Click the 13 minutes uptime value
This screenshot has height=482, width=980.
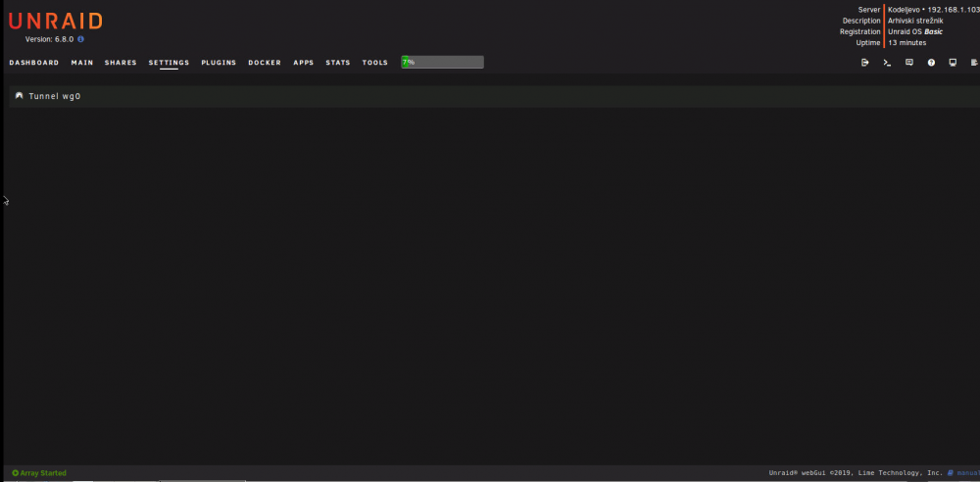[x=906, y=43]
